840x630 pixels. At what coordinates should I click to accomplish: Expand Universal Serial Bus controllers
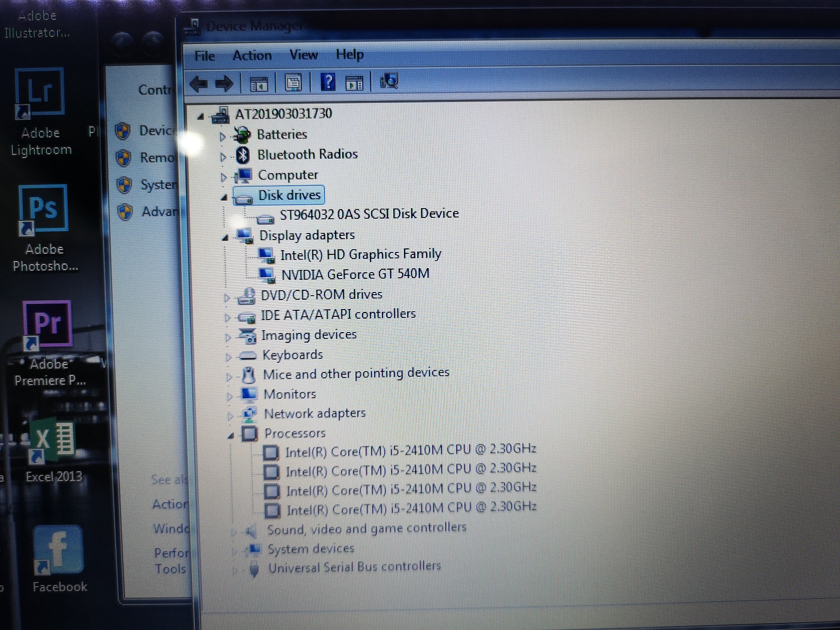pos(236,569)
